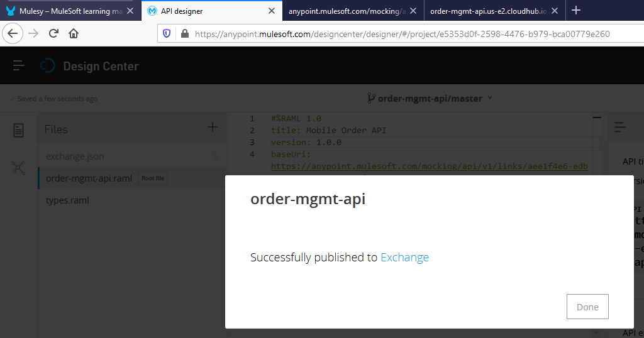Reload the current page
Image resolution: width=644 pixels, height=338 pixels.
pyautogui.click(x=53, y=34)
